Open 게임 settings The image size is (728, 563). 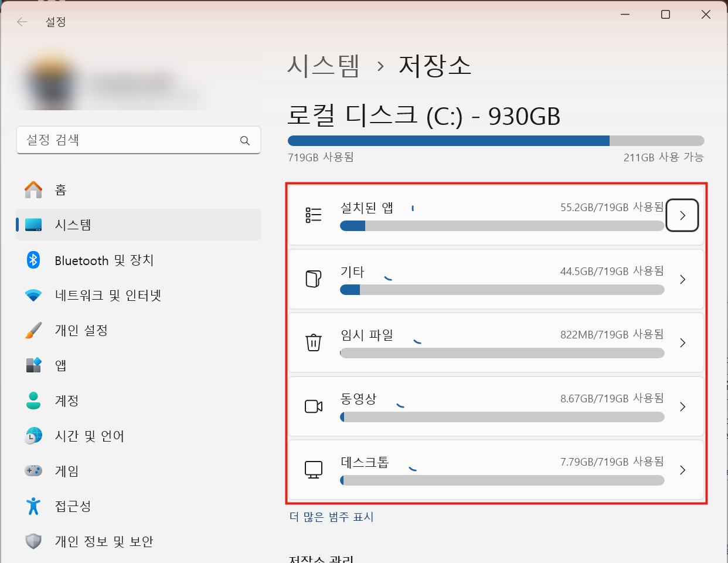point(138,471)
